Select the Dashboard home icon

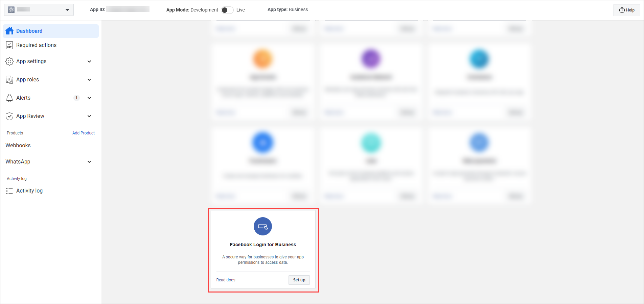tap(9, 31)
